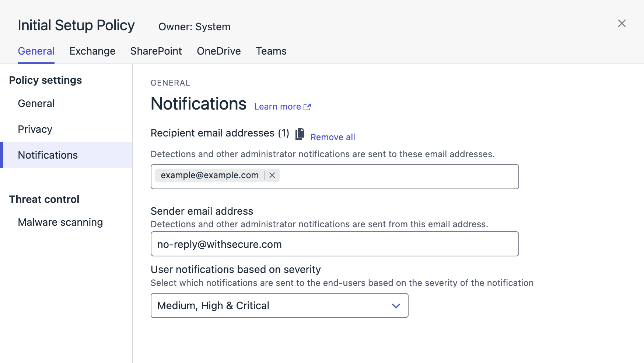The height and width of the screenshot is (363, 644).
Task: Click inside the recipient email addresses field
Action: pos(398,177)
